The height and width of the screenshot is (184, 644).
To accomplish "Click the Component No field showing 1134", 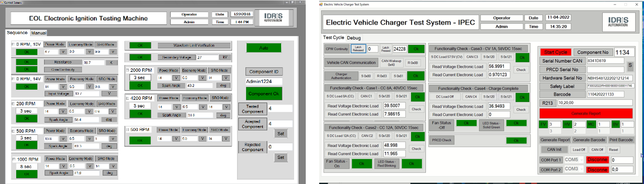I will click(624, 52).
